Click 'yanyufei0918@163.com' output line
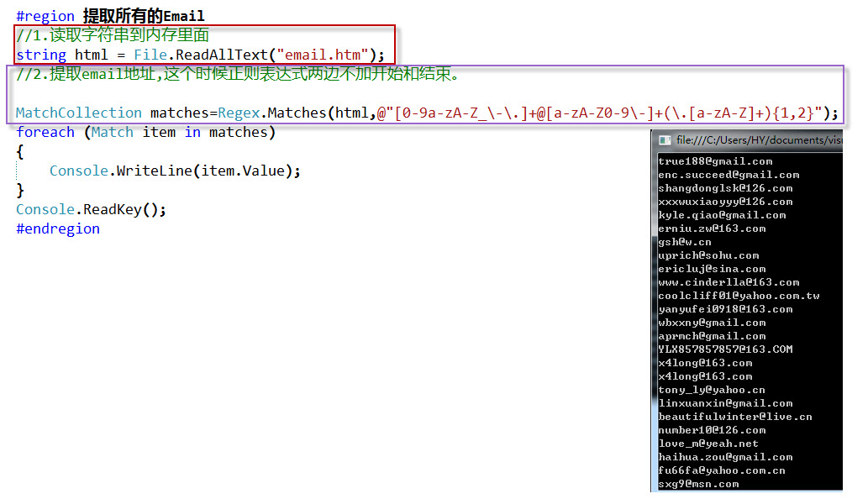 725,309
